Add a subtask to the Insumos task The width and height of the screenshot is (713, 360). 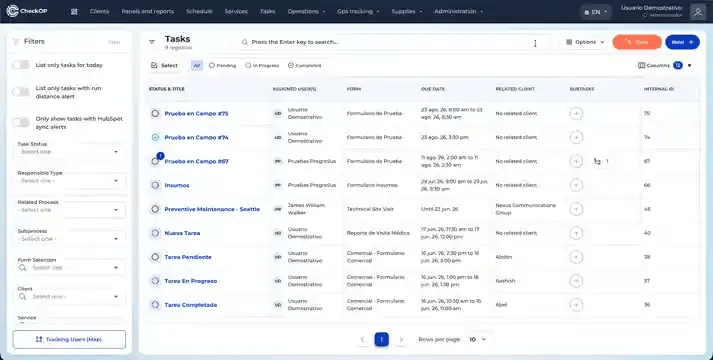point(576,185)
